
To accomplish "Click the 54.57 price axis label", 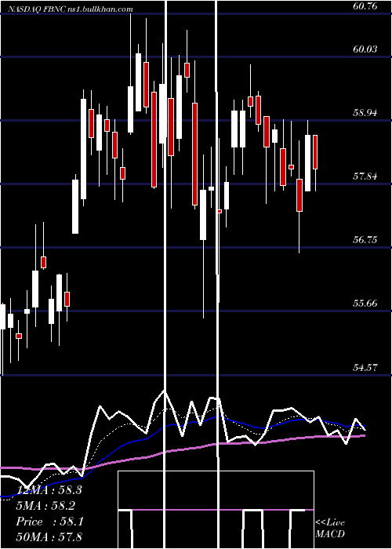I will click(365, 367).
